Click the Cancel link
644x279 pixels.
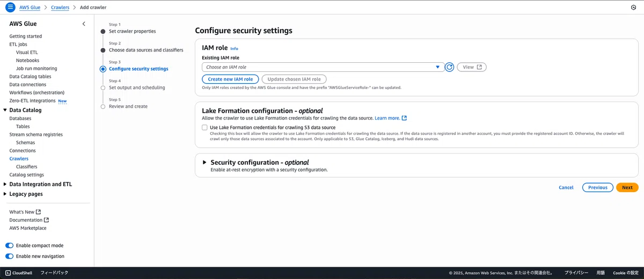pos(566,187)
